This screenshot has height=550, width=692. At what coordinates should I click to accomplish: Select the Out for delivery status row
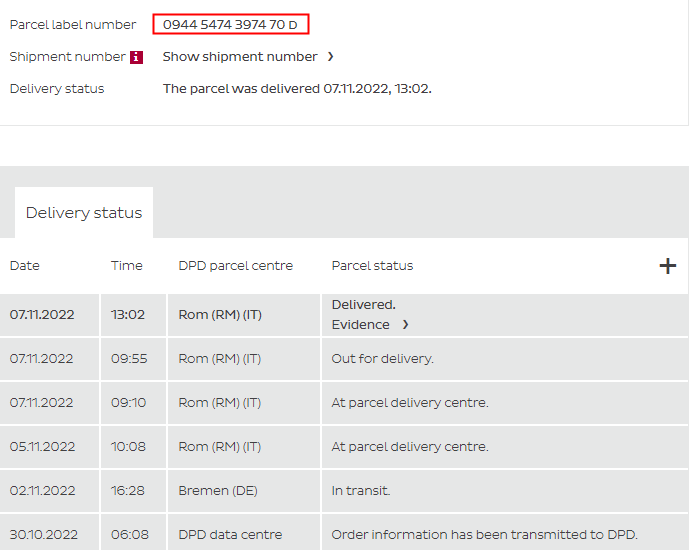click(382, 359)
